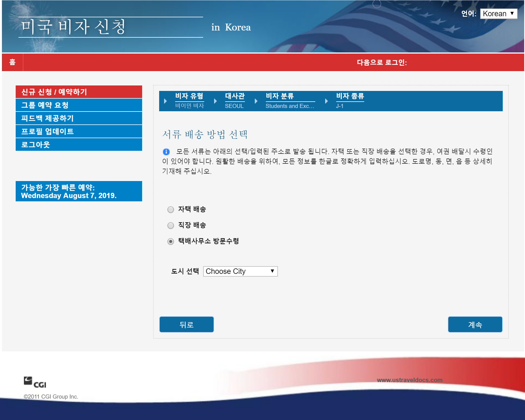This screenshot has width=525, height=420.
Task: Click the 미국 비자 신청 site title
Action: 73,27
